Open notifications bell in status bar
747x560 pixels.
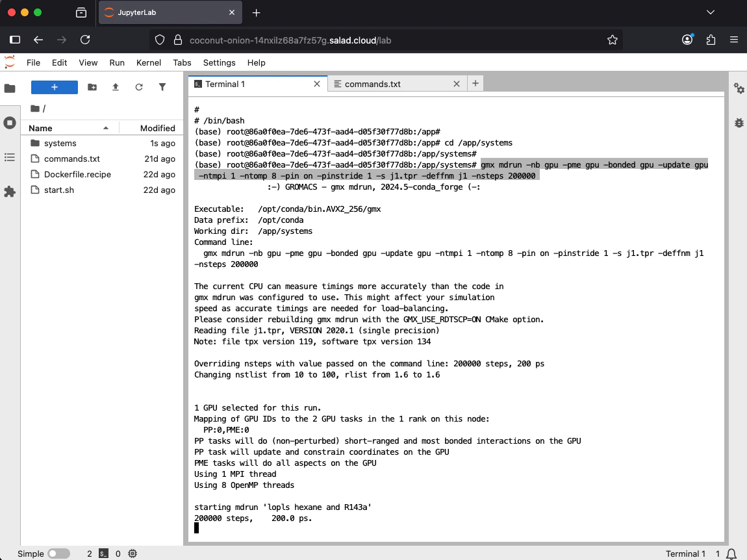pyautogui.click(x=731, y=554)
